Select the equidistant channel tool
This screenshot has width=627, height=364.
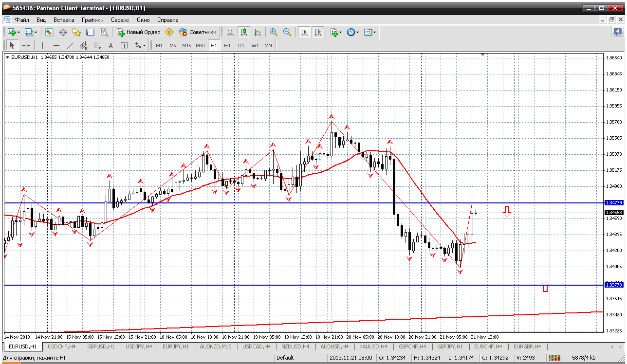[x=84, y=45]
